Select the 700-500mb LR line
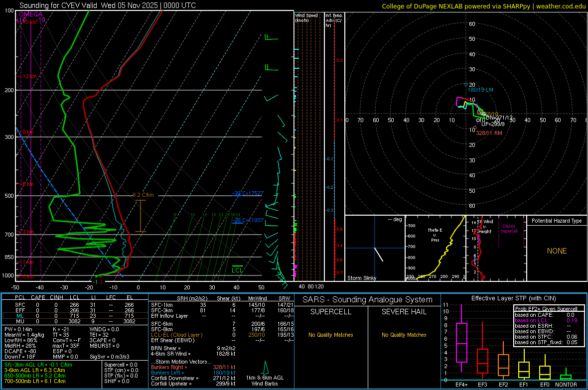The width and height of the screenshot is (588, 390). click(35, 381)
